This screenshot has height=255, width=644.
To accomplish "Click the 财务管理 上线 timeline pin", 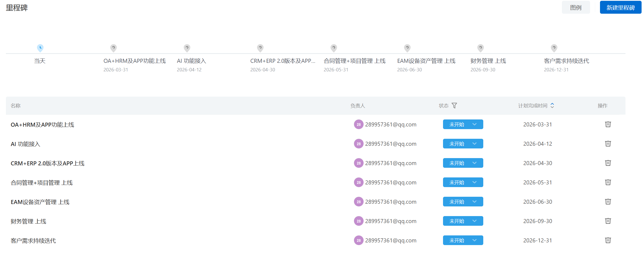I will pos(481,48).
